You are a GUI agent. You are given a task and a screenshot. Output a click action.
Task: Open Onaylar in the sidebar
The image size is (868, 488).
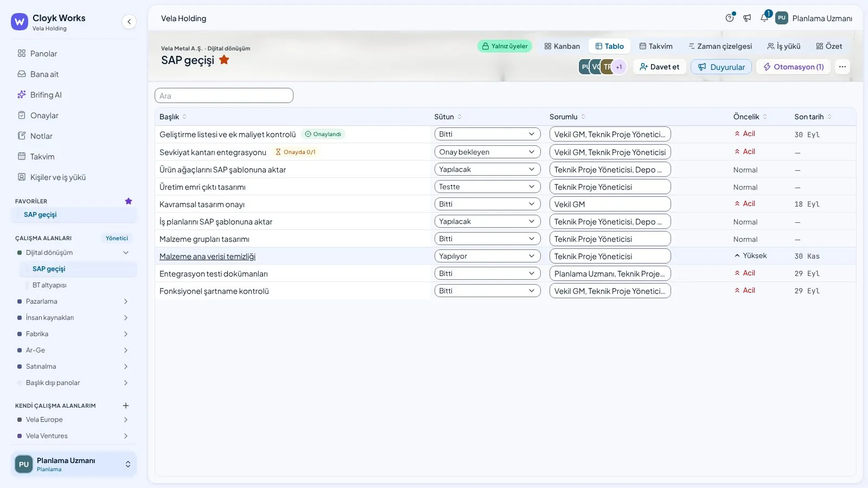(74, 115)
